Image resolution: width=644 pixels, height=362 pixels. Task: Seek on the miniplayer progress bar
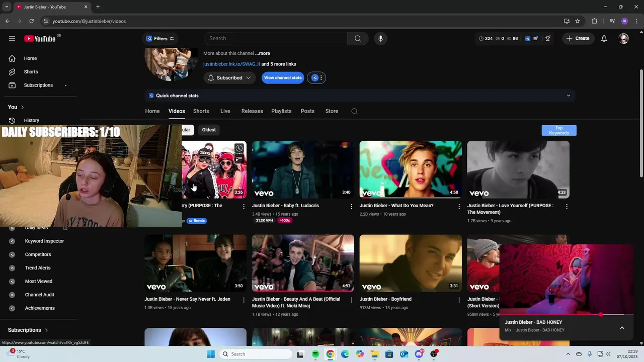click(x=567, y=315)
